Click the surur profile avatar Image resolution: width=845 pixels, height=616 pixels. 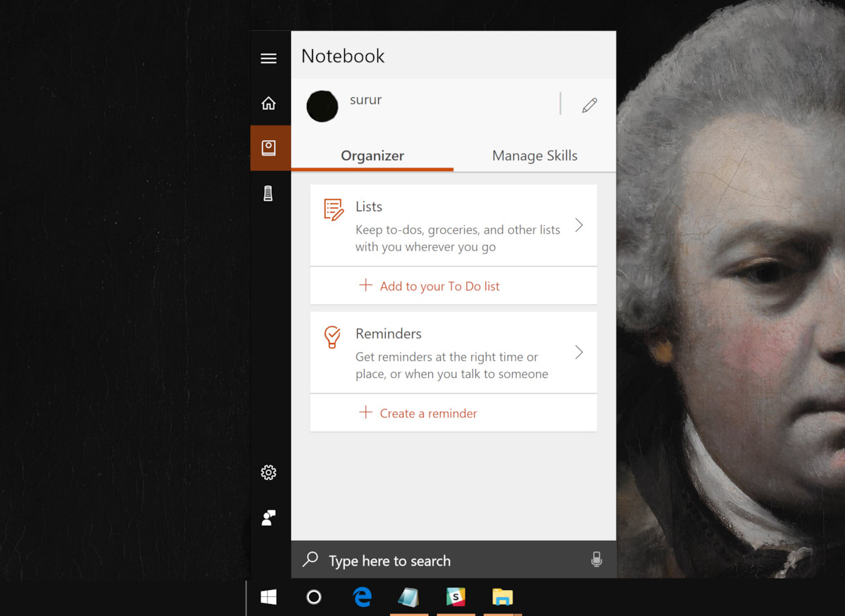(323, 106)
